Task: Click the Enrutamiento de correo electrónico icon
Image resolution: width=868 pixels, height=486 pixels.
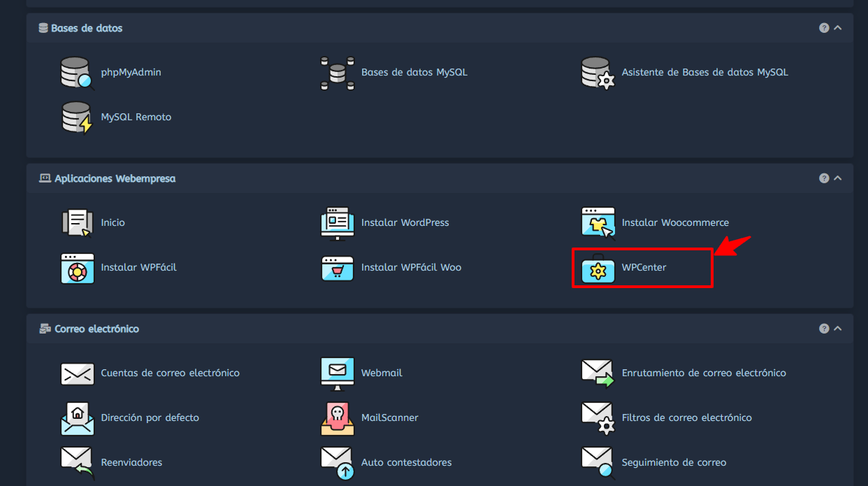Action: (598, 373)
